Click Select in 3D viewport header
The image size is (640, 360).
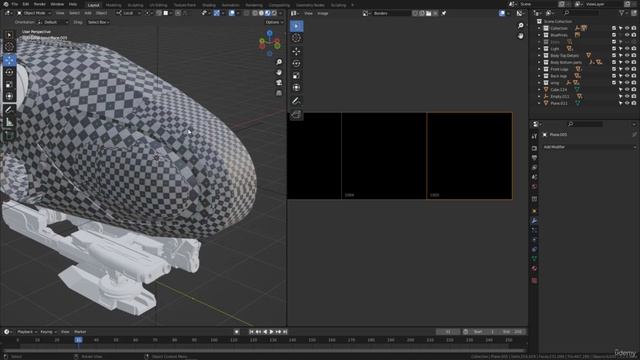pos(74,13)
